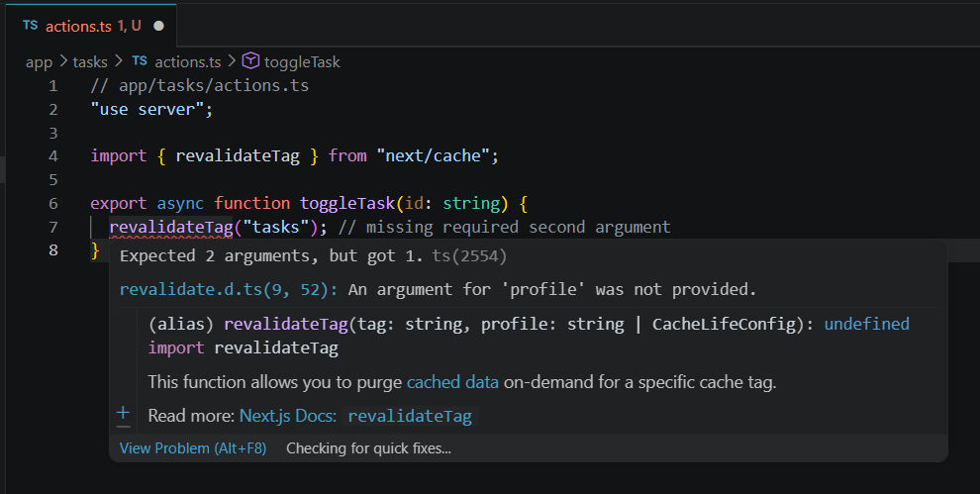Click the 'string' type annotation on line 6
This screenshot has width=980, height=494.
(x=471, y=203)
